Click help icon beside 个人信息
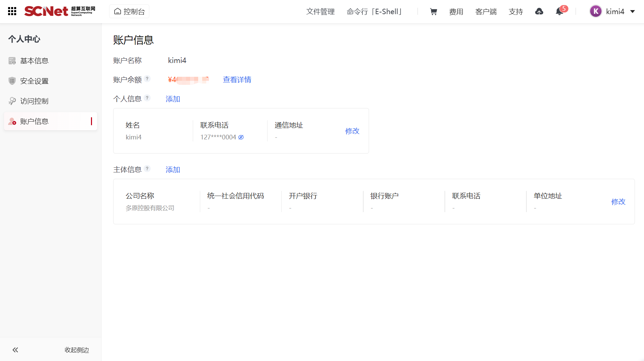644x361 pixels. [x=147, y=98]
